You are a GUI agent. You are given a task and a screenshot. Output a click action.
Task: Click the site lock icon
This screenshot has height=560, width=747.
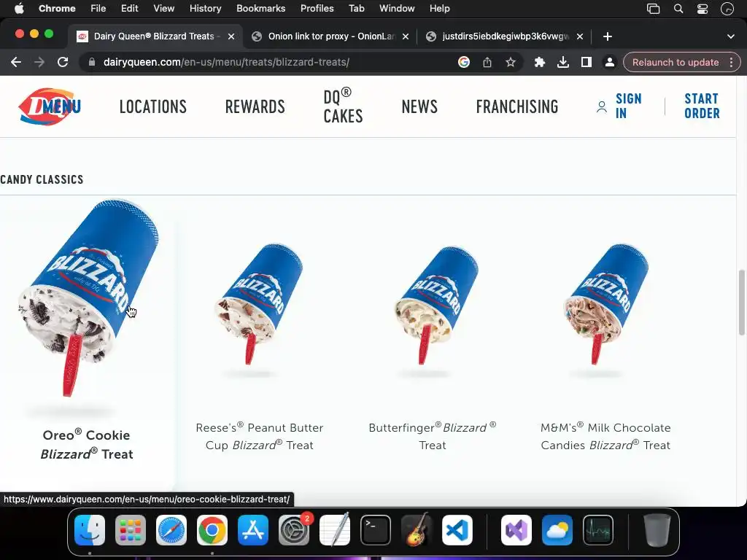coord(92,63)
